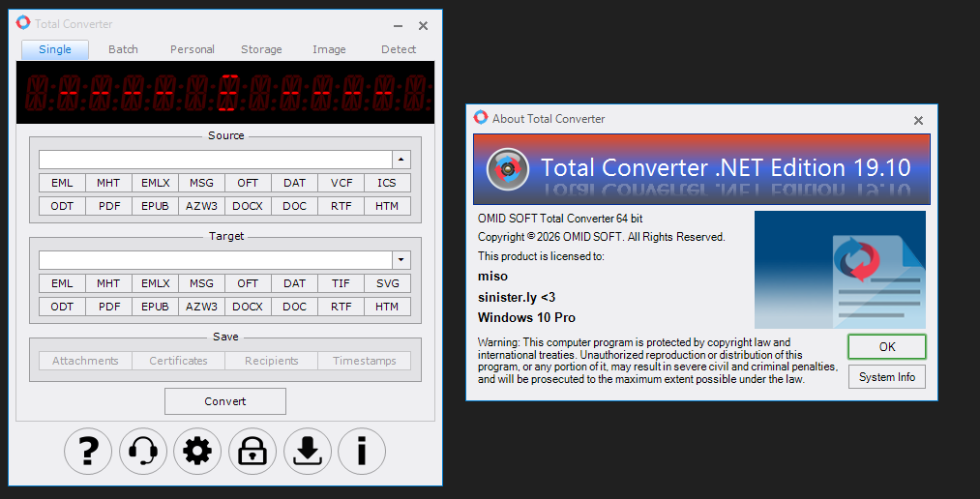Pick TIF as Target format
The width and height of the screenshot is (980, 499).
click(x=342, y=283)
